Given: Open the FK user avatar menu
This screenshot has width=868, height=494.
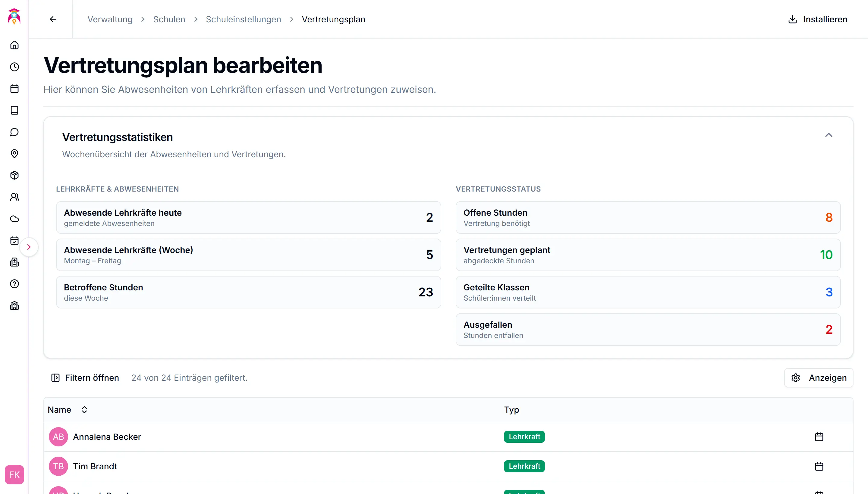Looking at the screenshot, I should tap(14, 475).
